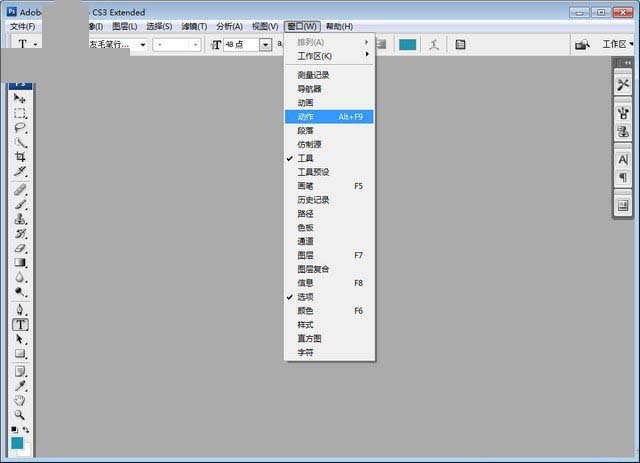Open the 图层(L) menu
Viewport: 640px width, 463px height.
[x=124, y=27]
